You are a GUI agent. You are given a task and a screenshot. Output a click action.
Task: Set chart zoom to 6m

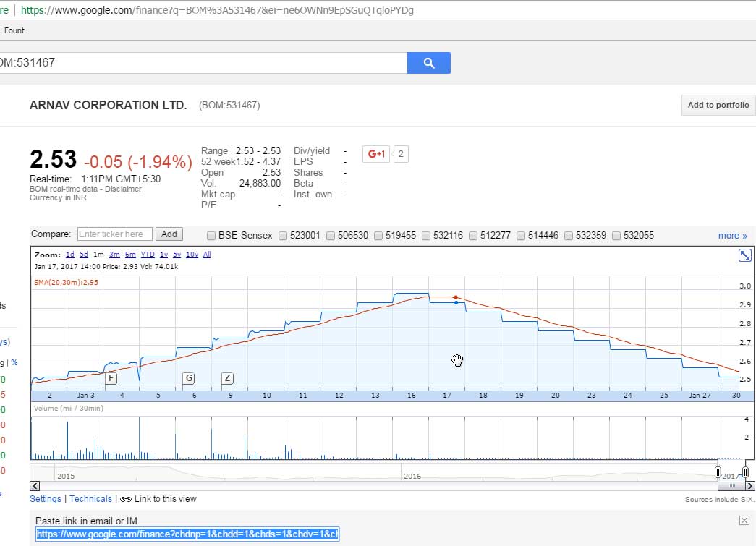[x=130, y=255]
